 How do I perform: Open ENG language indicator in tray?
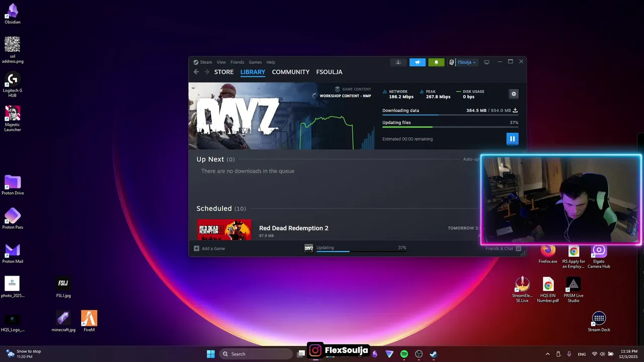(582, 354)
